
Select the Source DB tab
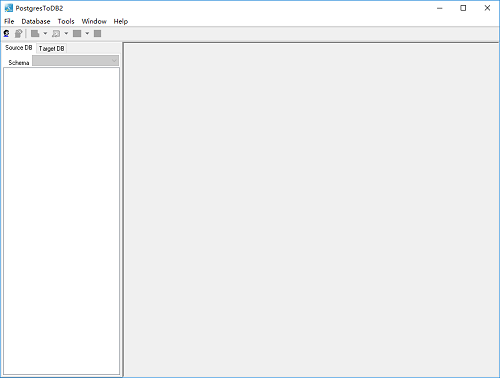19,48
